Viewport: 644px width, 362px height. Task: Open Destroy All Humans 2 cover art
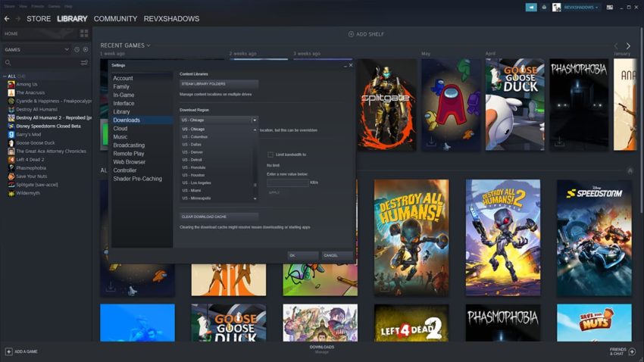[503, 238]
